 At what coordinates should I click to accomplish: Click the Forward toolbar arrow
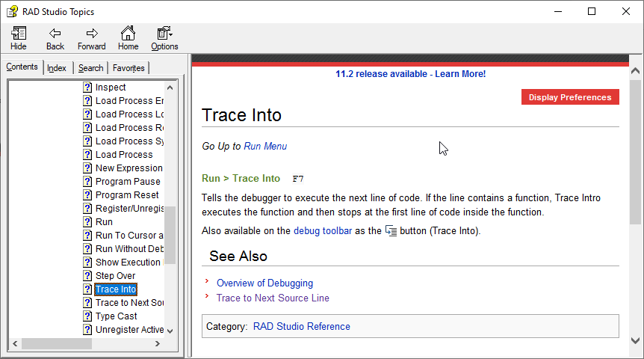92,34
